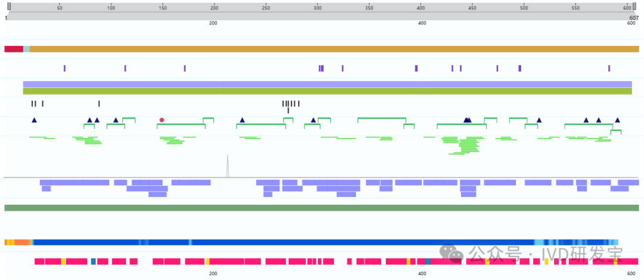Select the long lavender bar above the olive bar

pyautogui.click(x=327, y=84)
